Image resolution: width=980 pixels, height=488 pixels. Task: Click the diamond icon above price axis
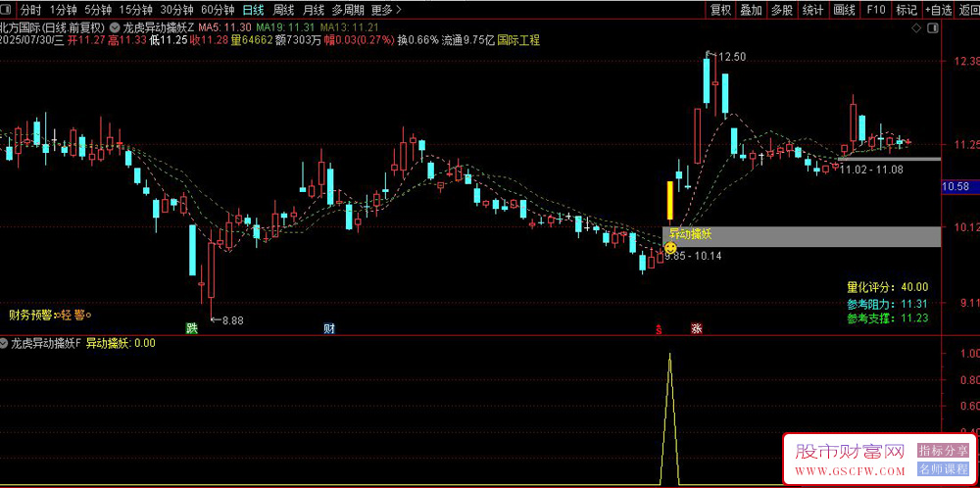click(916, 28)
